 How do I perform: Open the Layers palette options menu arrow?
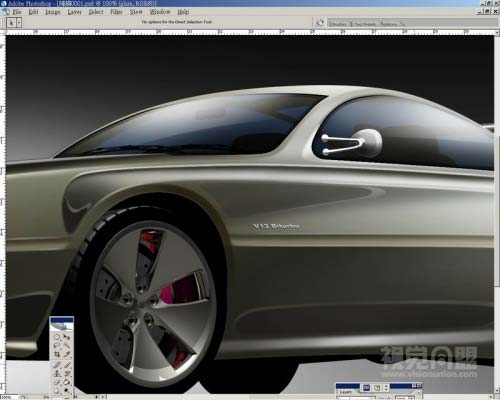pos(419,392)
